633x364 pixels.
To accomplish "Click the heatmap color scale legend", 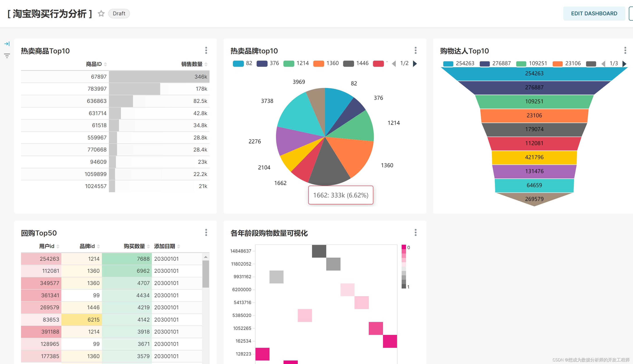I will tap(404, 267).
